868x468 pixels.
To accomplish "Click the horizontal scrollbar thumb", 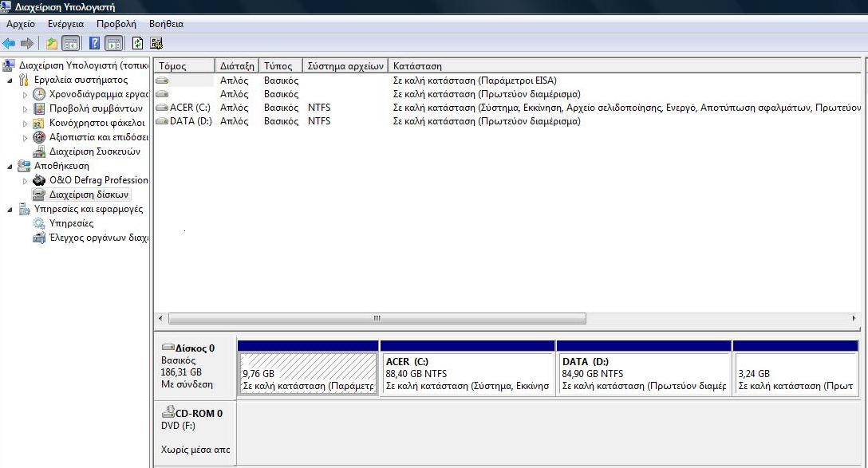I will pyautogui.click(x=377, y=319).
